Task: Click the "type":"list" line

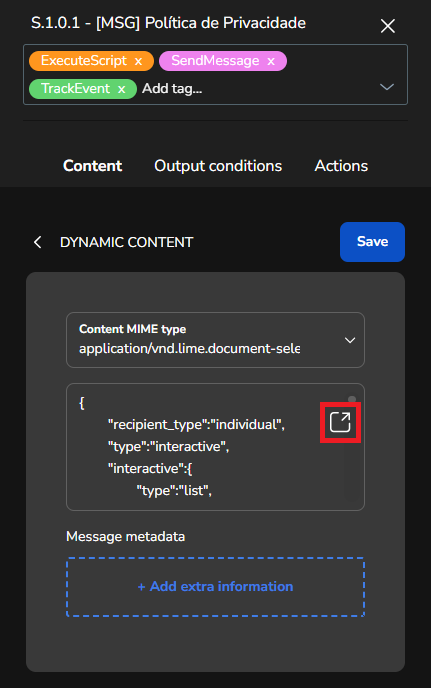Action: pos(174,490)
